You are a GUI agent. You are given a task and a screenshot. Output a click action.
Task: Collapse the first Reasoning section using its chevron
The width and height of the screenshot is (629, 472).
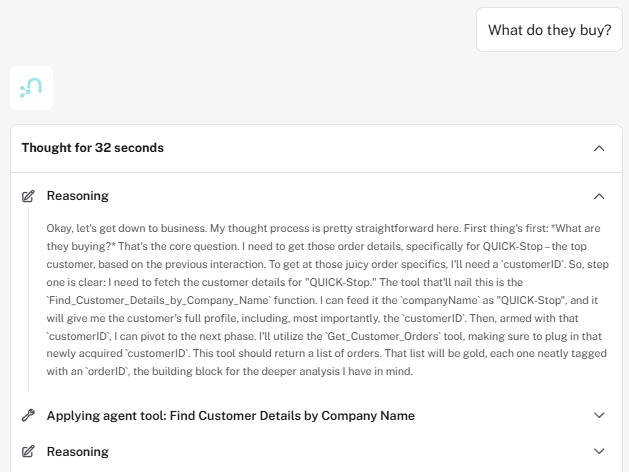[599, 196]
